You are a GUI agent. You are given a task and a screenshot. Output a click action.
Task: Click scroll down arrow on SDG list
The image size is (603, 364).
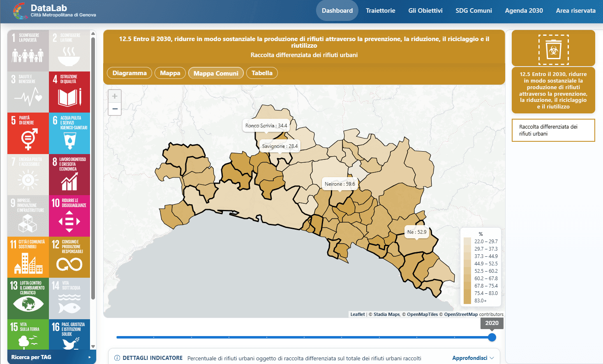pyautogui.click(x=93, y=346)
